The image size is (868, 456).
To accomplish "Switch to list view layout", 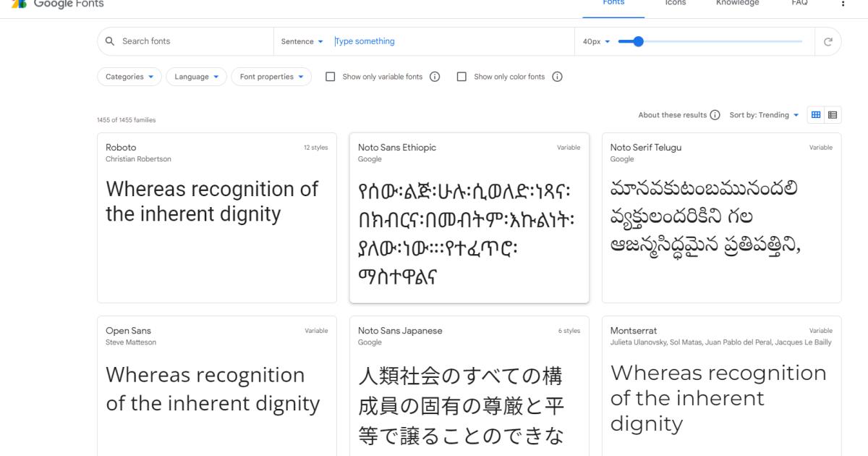I will pyautogui.click(x=833, y=114).
